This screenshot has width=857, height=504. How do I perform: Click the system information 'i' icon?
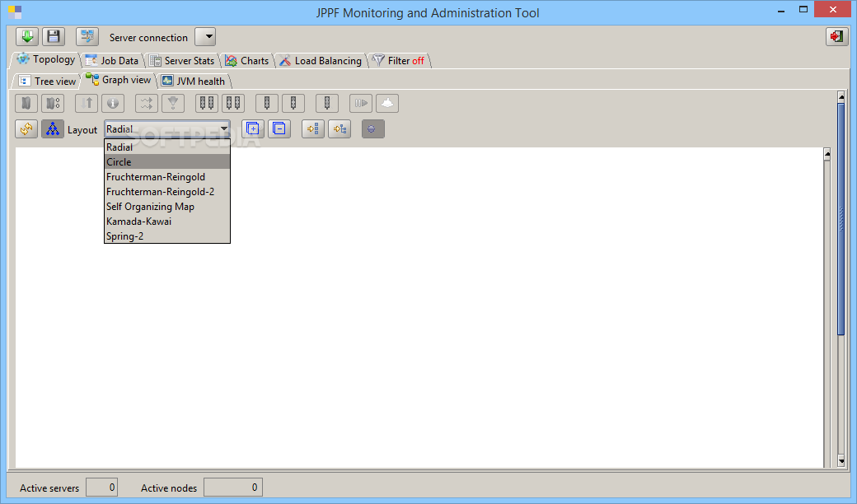[x=113, y=103]
